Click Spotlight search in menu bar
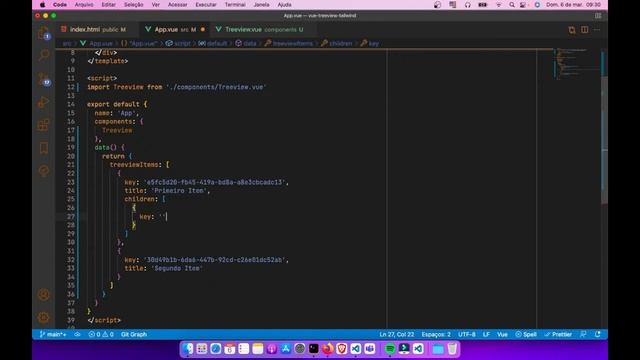 pyautogui.click(x=511, y=5)
